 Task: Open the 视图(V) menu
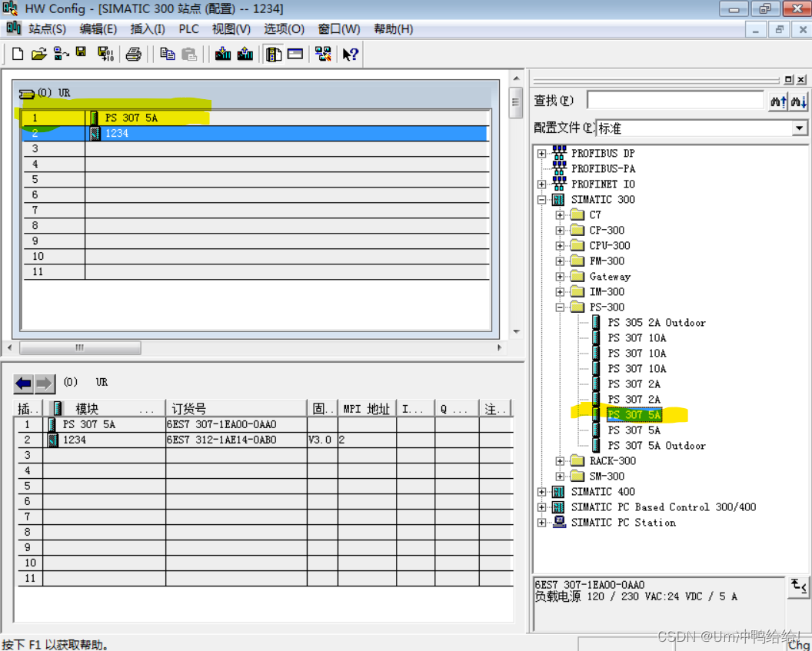pos(231,29)
